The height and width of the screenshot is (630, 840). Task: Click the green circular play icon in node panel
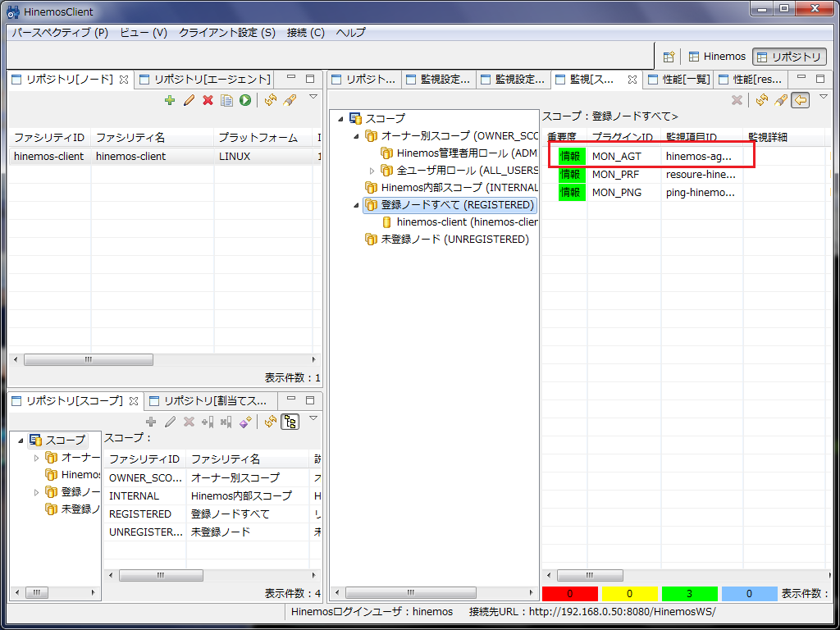click(244, 100)
